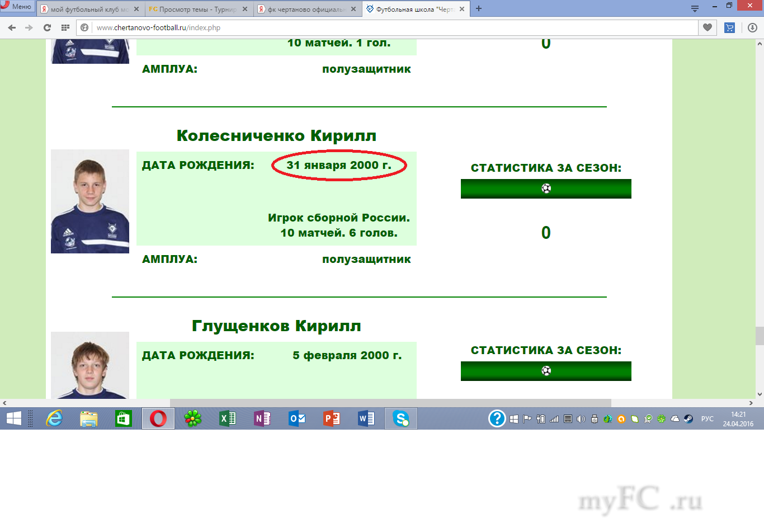This screenshot has width=764, height=532.
Task: Go back with the back arrow
Action: tap(12, 27)
